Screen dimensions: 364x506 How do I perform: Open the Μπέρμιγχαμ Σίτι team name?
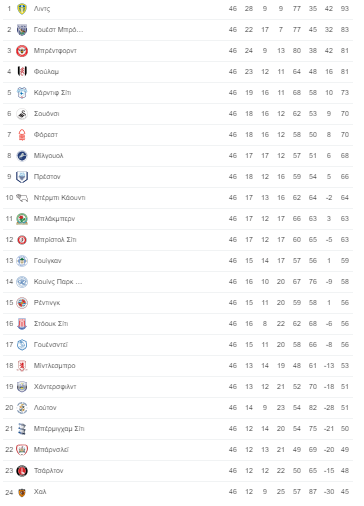coord(59,429)
